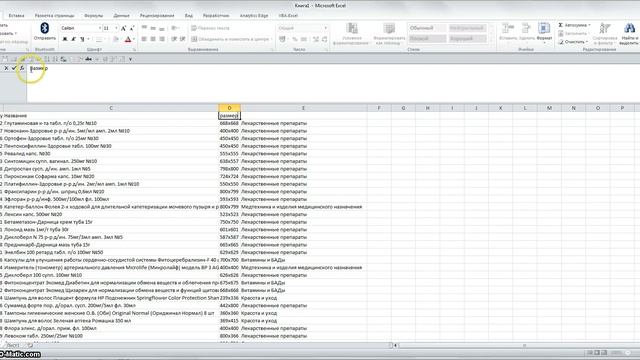Image resolution: width=640 pixels, height=360 pixels.
Task: Apply the Нейтральный cell style
Action: [x=467, y=28]
